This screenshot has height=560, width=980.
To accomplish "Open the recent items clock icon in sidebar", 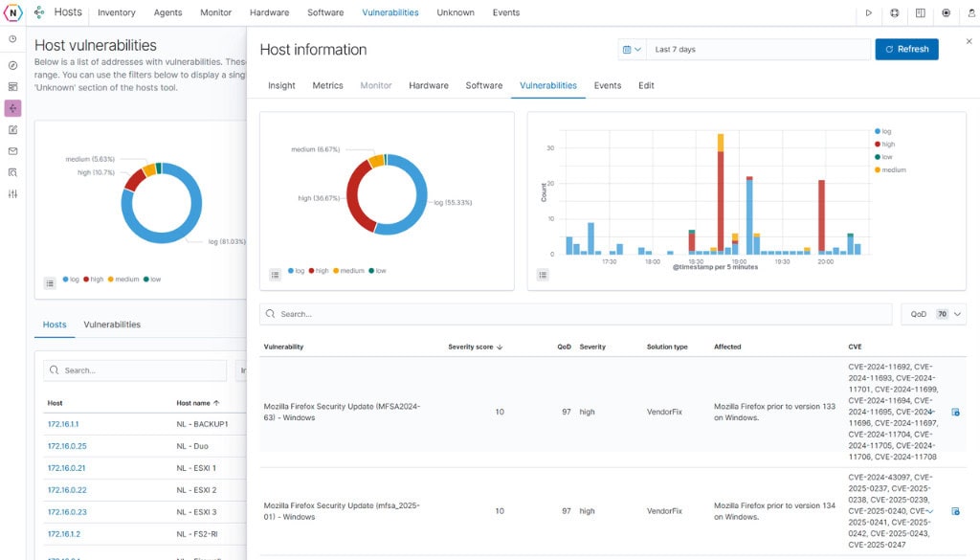I will tap(12, 39).
